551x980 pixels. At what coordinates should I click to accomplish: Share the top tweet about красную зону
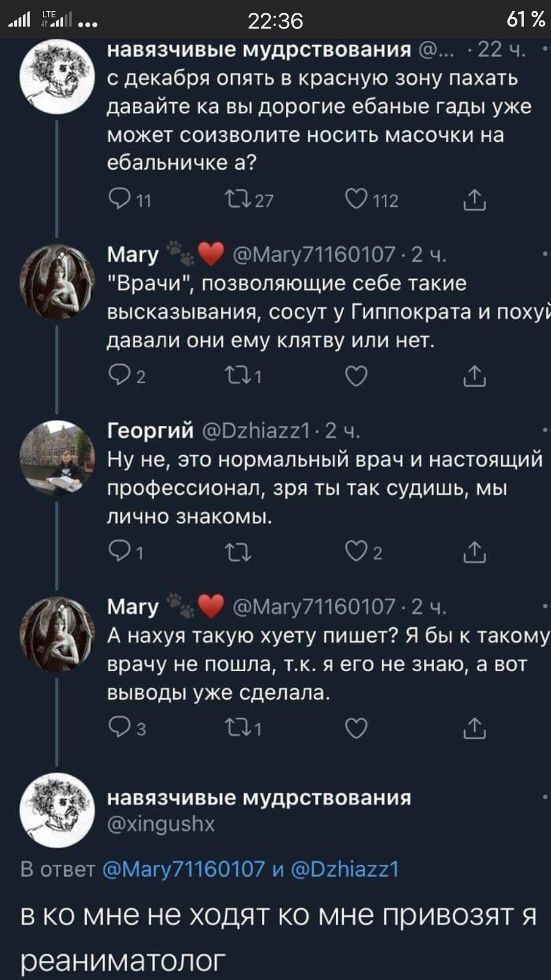point(474,200)
